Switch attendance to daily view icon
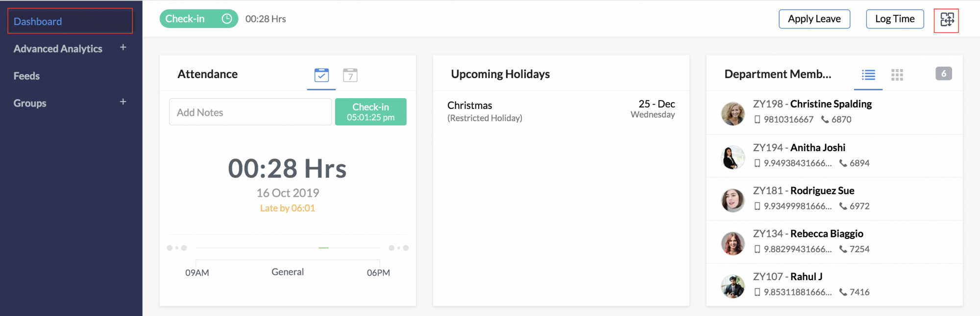The width and height of the screenshot is (980, 316). (x=321, y=75)
